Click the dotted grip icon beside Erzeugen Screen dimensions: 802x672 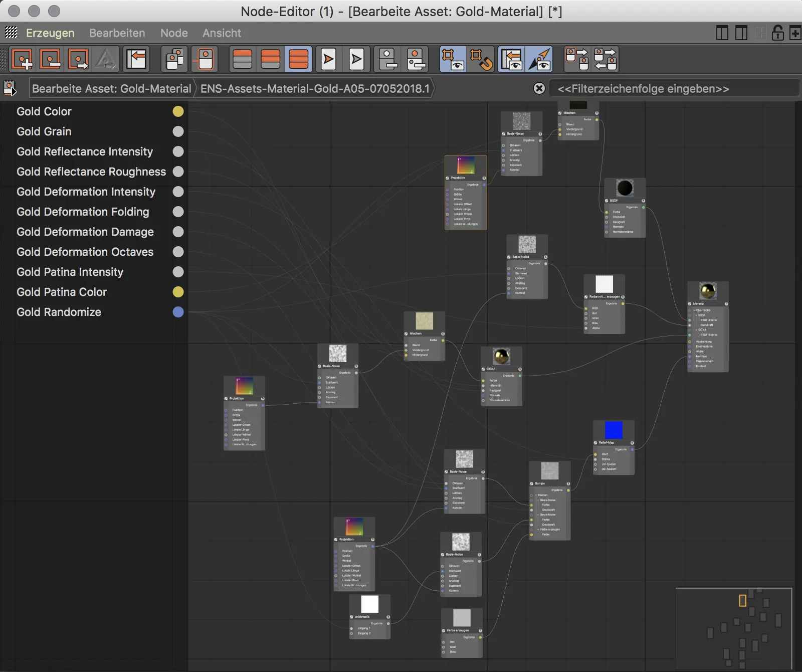11,33
